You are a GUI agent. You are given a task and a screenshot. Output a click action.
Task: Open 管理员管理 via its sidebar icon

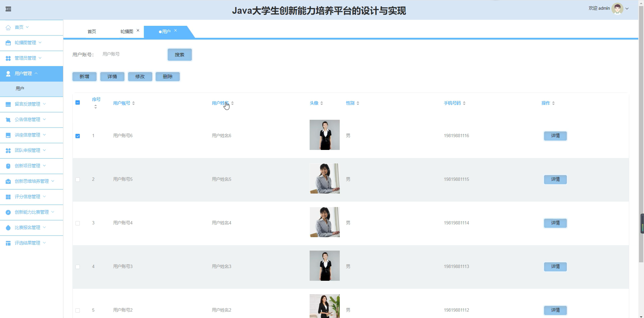pyautogui.click(x=8, y=58)
